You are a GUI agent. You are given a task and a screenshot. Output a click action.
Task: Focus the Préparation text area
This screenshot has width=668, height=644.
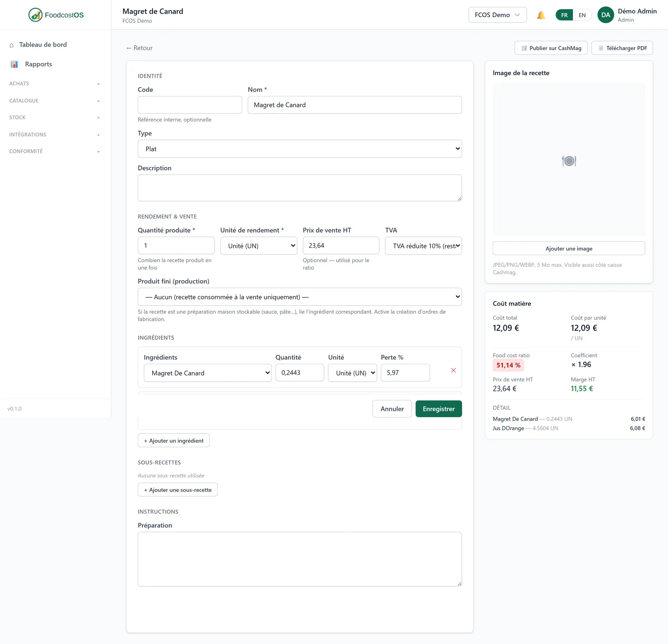click(x=300, y=559)
